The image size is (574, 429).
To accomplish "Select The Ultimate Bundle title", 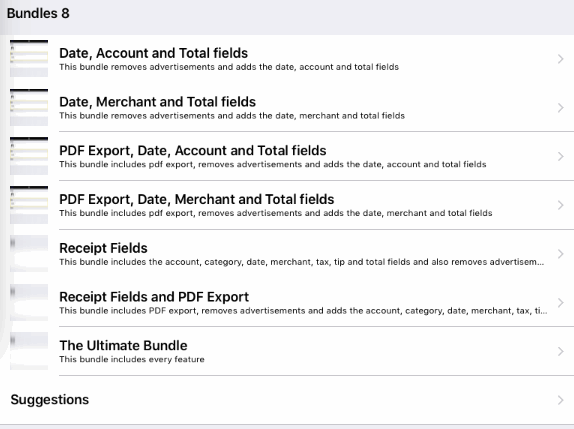I will click(x=123, y=346).
